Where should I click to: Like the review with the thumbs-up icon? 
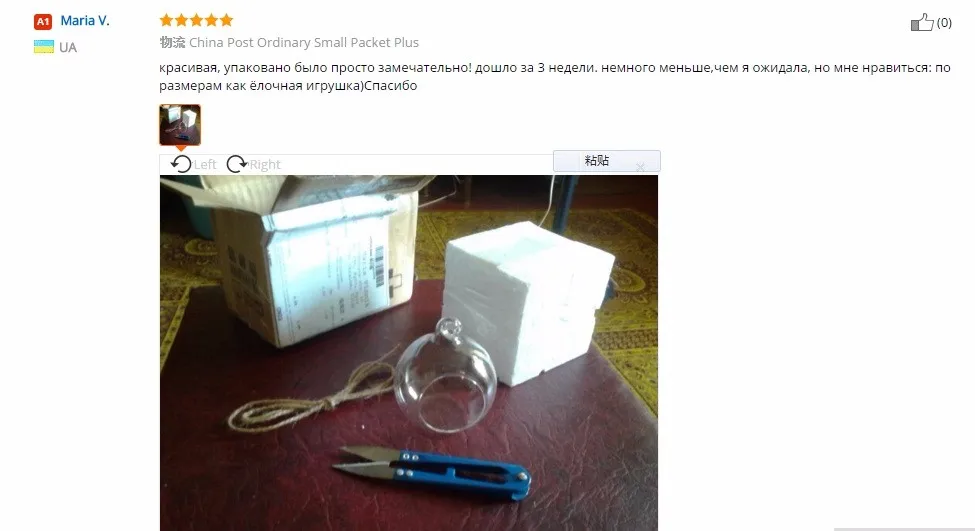tap(922, 22)
